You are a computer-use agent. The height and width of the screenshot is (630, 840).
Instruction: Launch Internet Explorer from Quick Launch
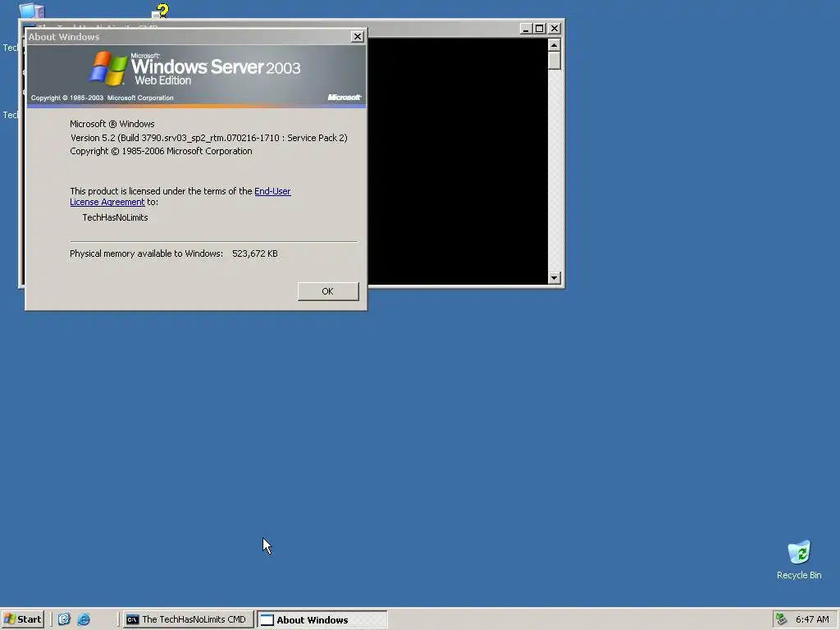click(84, 619)
